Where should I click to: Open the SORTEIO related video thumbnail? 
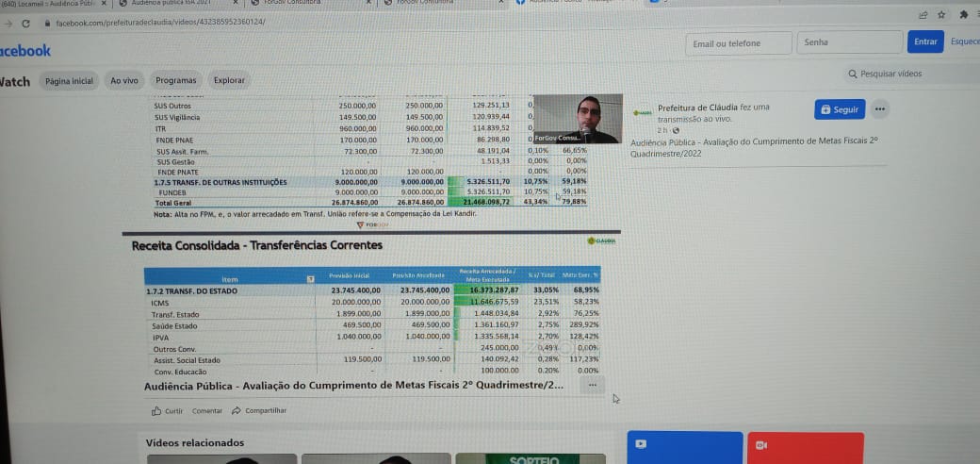tap(530, 458)
